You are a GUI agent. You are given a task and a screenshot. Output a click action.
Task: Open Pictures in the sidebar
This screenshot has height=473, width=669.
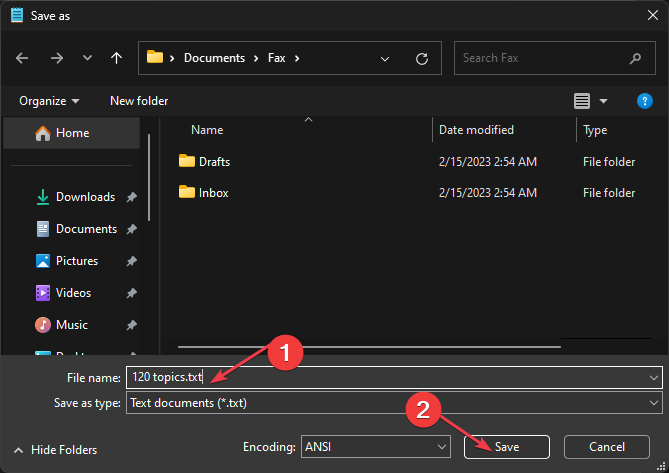click(77, 261)
